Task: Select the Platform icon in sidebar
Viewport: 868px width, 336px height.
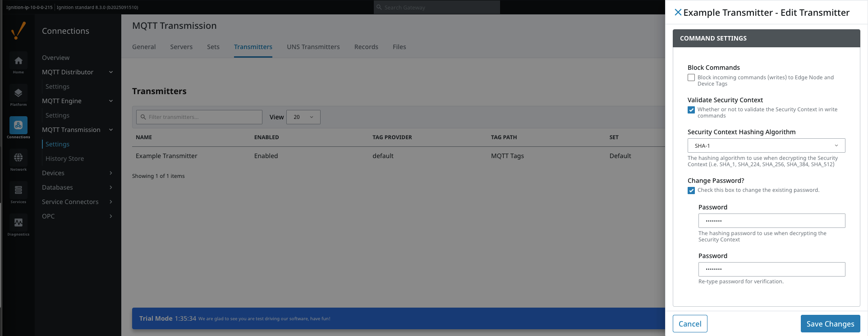Action: click(18, 94)
